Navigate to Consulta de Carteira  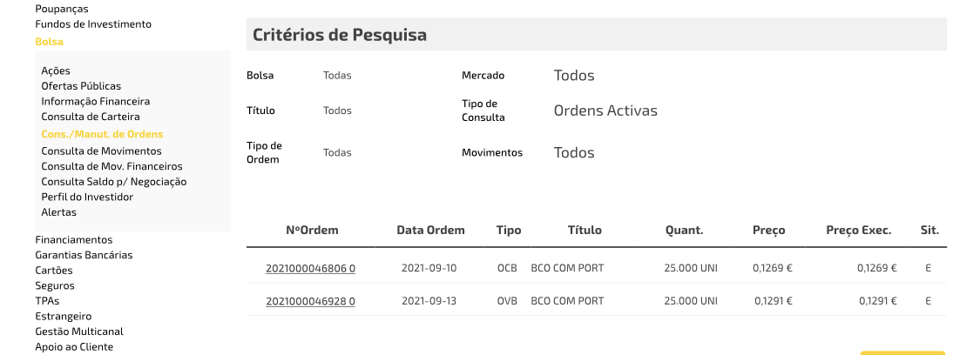pos(91,117)
